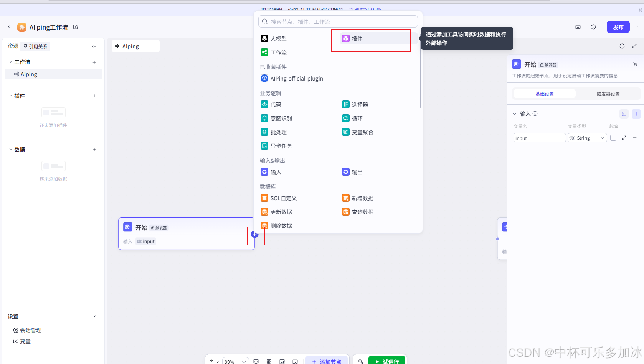The height and width of the screenshot is (364, 644).
Task: Go back using the left arrow
Action: pos(9,27)
